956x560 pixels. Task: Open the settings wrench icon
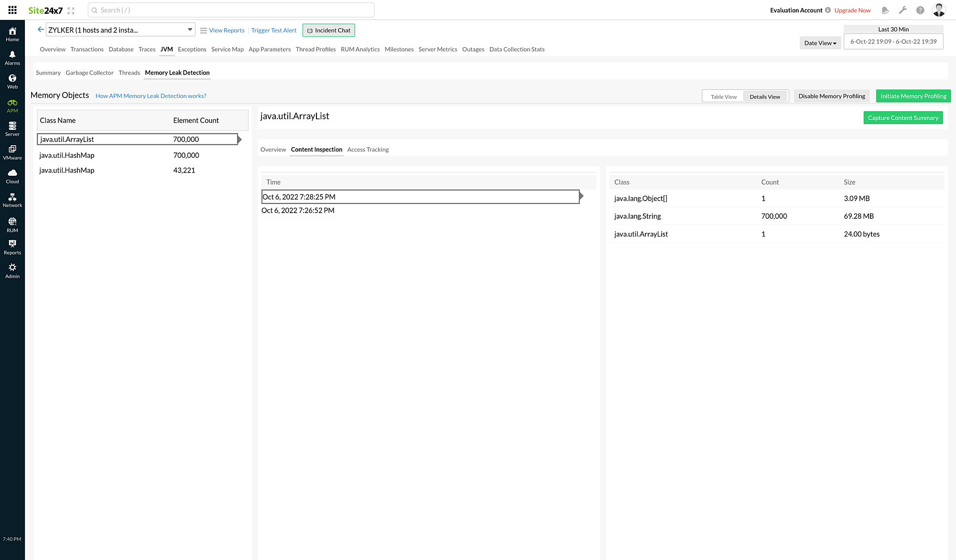(903, 10)
